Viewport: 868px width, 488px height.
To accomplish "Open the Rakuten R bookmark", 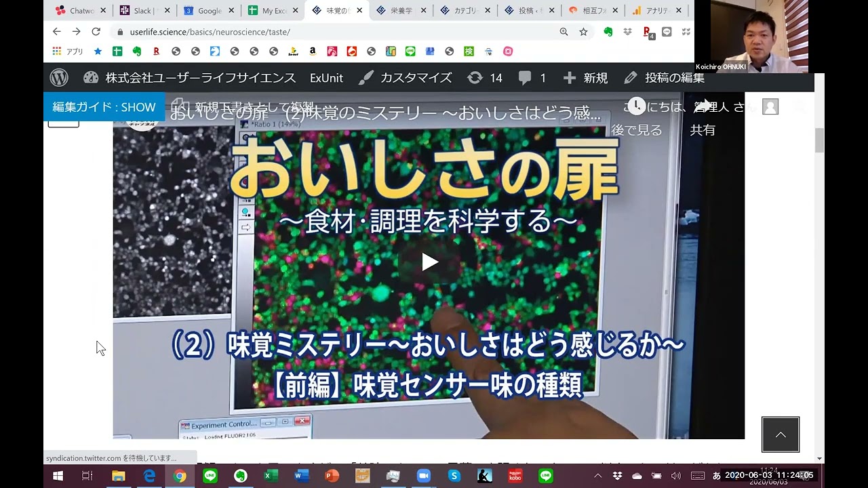I will 157,52.
